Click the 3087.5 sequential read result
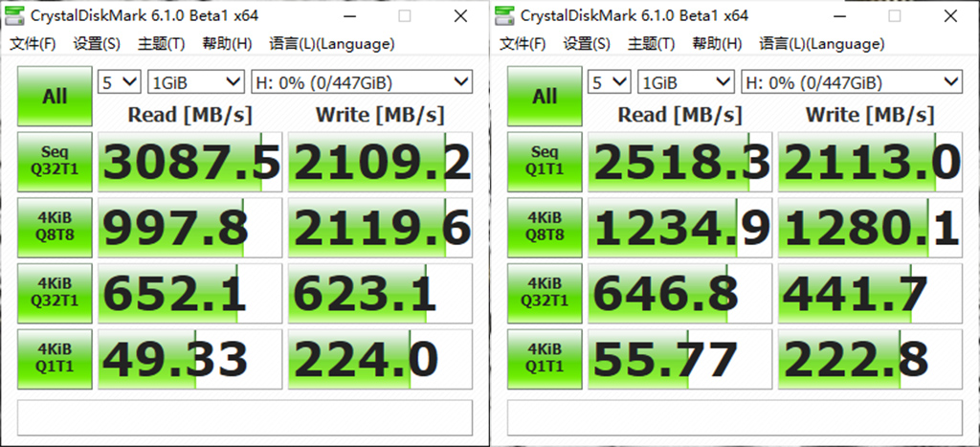Screen dimensions: 980x447 tap(190, 162)
